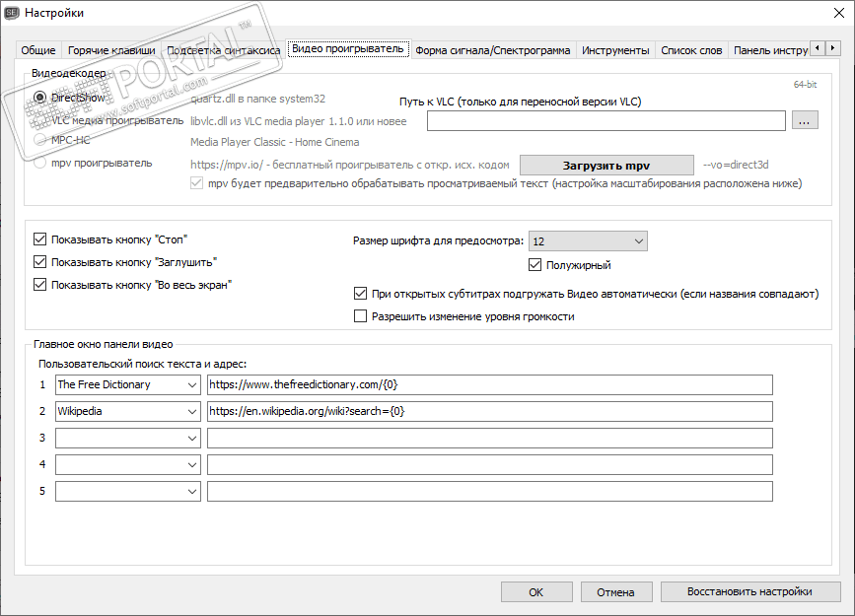The width and height of the screenshot is (855, 616).
Task: Enable Разрешить изменение уровня громкости
Action: (360, 316)
